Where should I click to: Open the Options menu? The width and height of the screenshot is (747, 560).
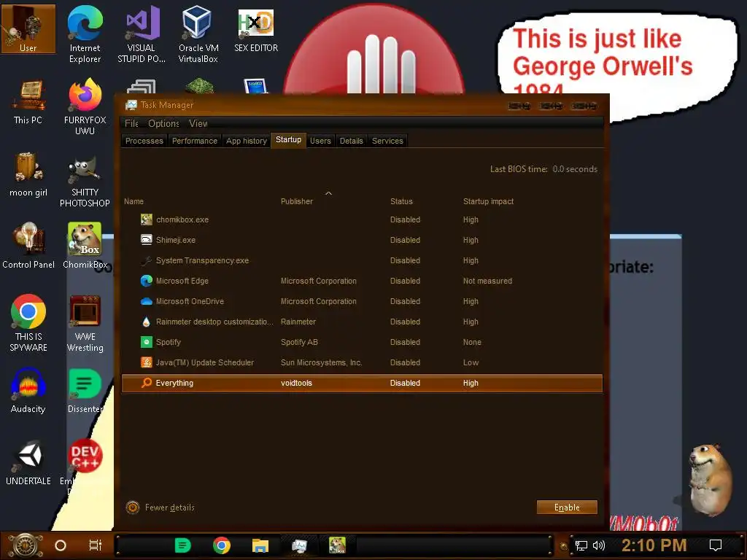163,123
